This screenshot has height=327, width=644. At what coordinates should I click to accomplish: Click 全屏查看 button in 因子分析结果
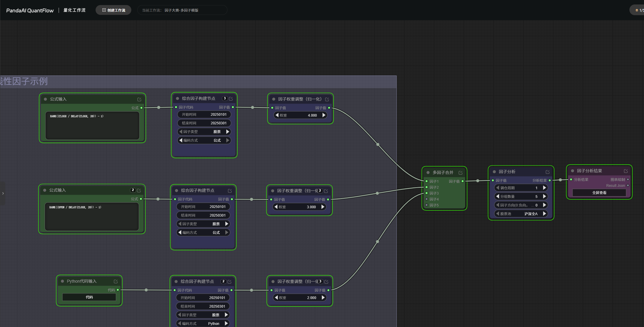(x=599, y=193)
